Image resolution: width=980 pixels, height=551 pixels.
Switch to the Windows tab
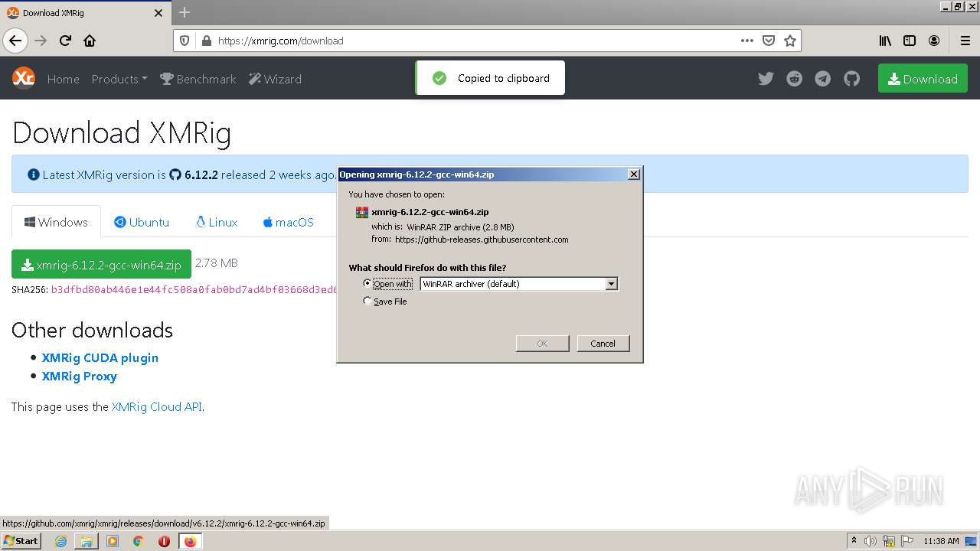[x=56, y=222]
